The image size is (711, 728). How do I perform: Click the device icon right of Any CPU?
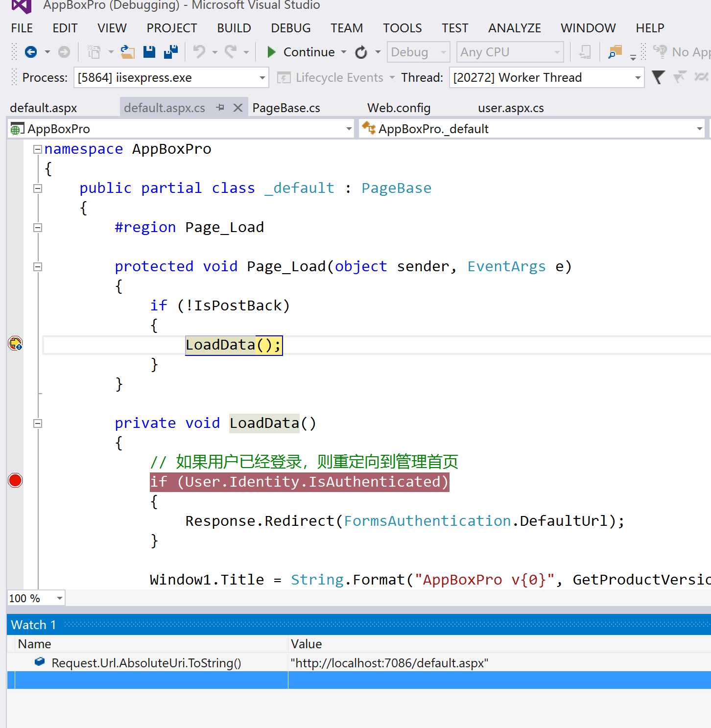(585, 52)
